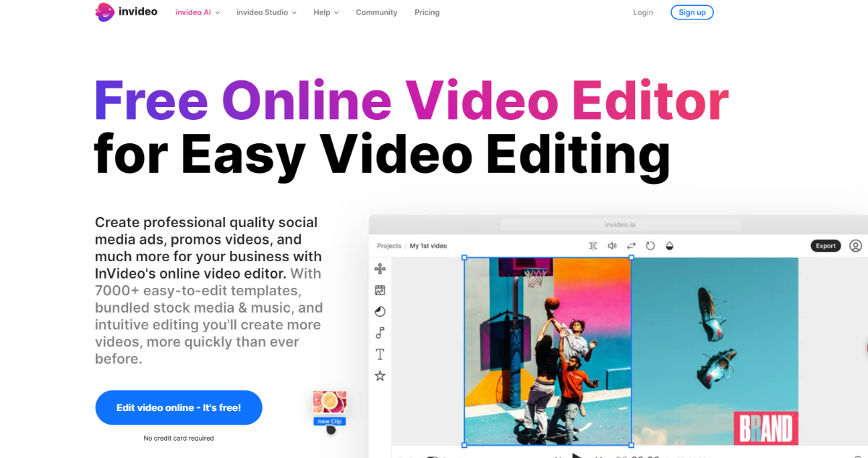Click the Sign up button
The height and width of the screenshot is (458, 868).
pos(692,12)
